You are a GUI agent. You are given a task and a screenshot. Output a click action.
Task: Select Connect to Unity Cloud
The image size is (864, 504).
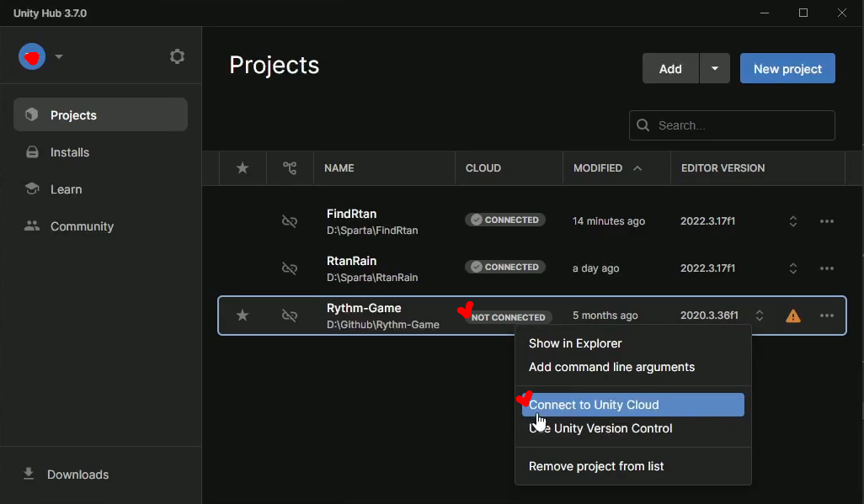pyautogui.click(x=633, y=405)
